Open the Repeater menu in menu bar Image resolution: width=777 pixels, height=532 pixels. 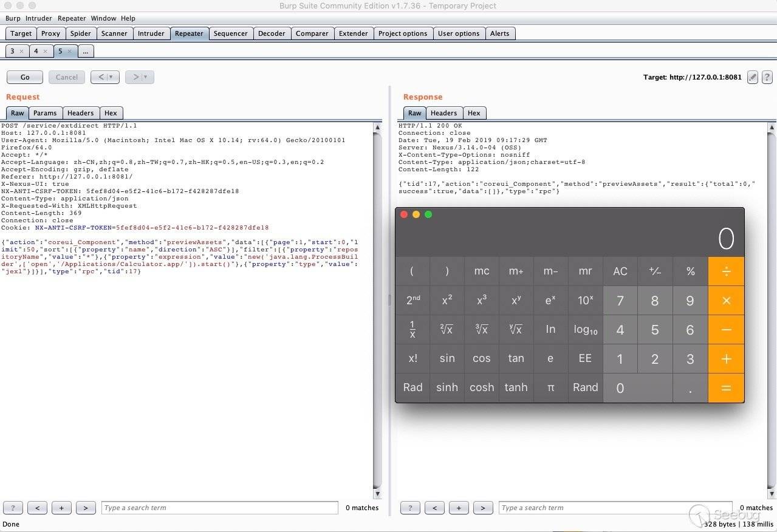tap(72, 18)
